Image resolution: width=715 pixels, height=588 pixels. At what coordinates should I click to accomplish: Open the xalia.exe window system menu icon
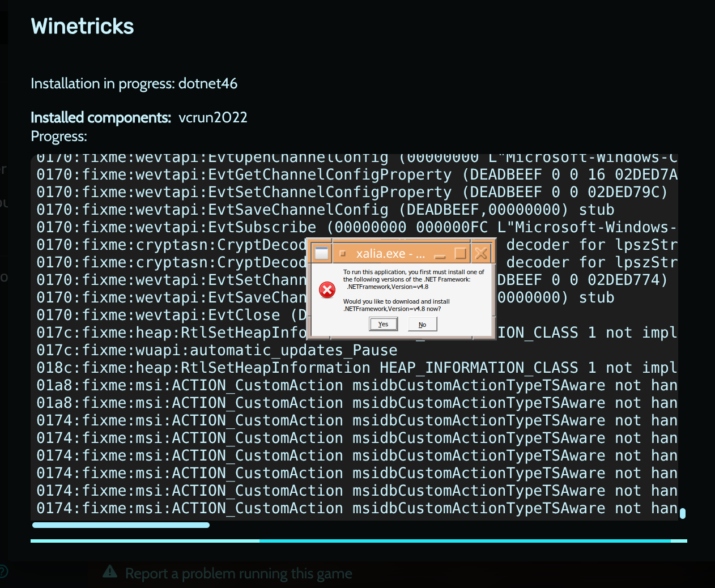(321, 253)
